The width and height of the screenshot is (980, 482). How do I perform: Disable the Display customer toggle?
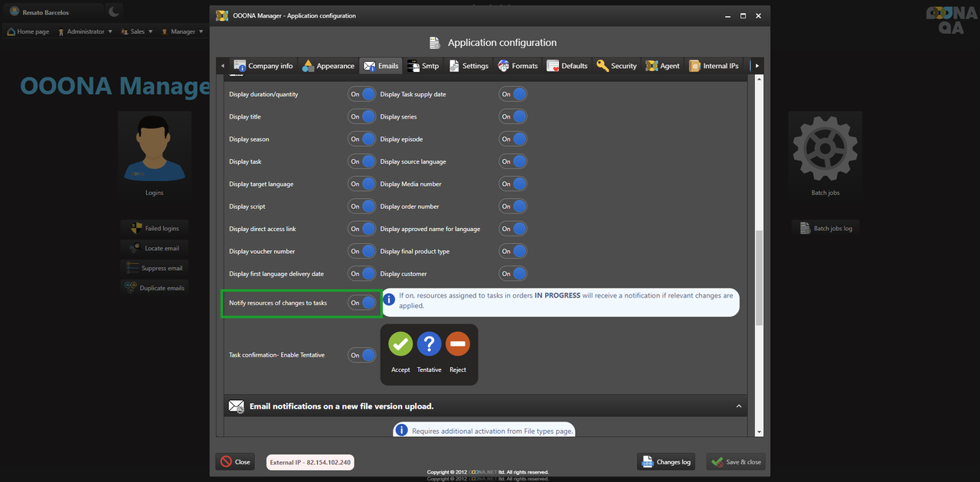click(x=513, y=274)
